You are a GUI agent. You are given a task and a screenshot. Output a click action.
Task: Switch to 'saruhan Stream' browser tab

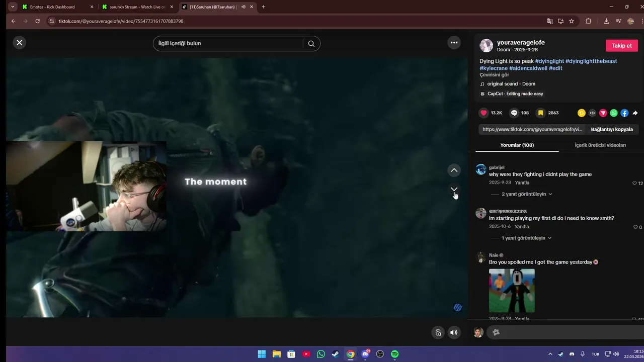point(137,7)
